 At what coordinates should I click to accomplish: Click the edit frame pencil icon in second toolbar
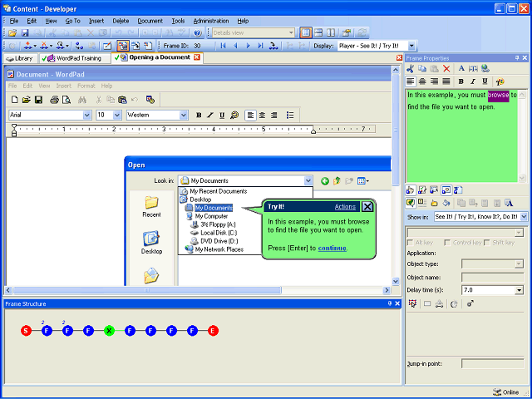click(x=107, y=46)
